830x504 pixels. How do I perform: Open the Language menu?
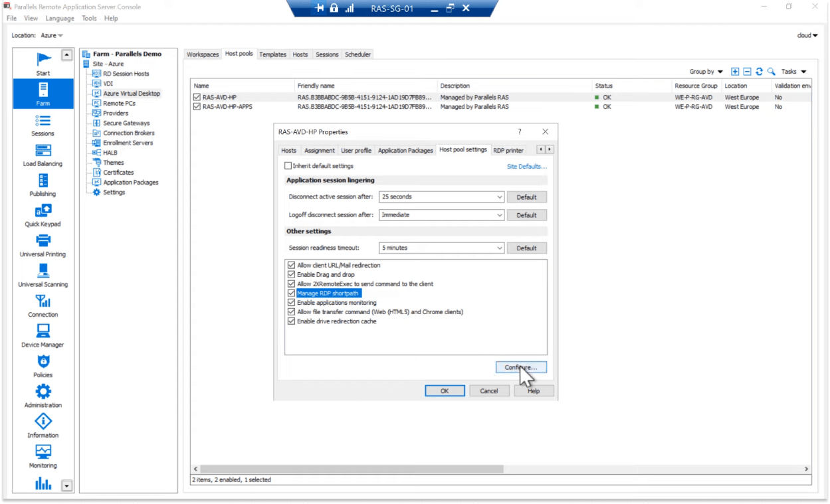[60, 19]
